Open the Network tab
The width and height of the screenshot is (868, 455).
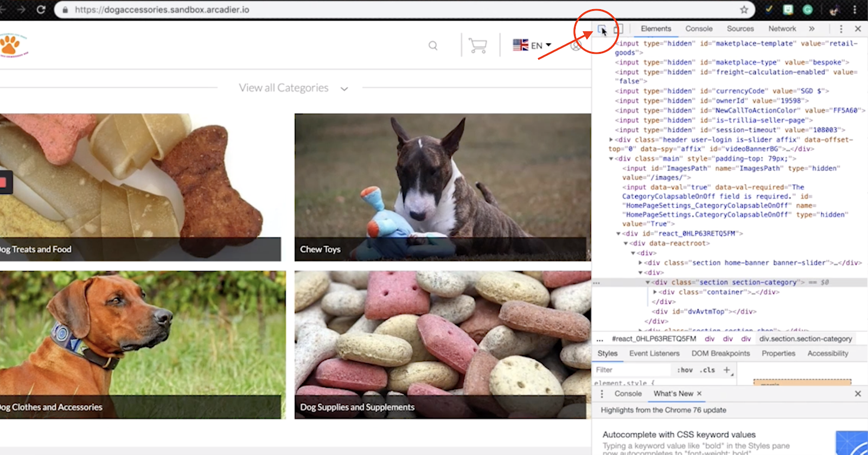point(782,29)
